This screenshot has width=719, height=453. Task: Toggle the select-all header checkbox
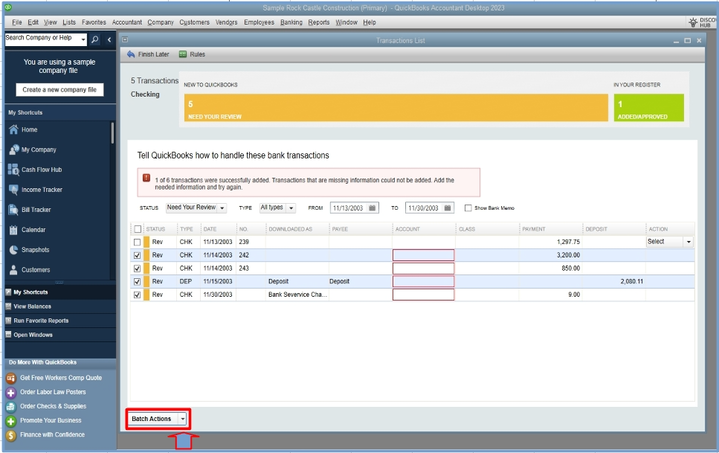click(x=137, y=229)
